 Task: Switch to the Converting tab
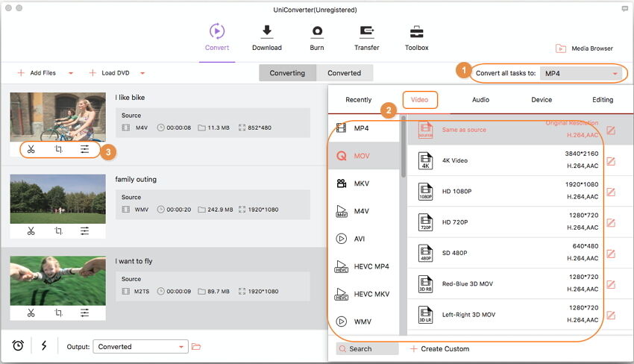point(287,73)
